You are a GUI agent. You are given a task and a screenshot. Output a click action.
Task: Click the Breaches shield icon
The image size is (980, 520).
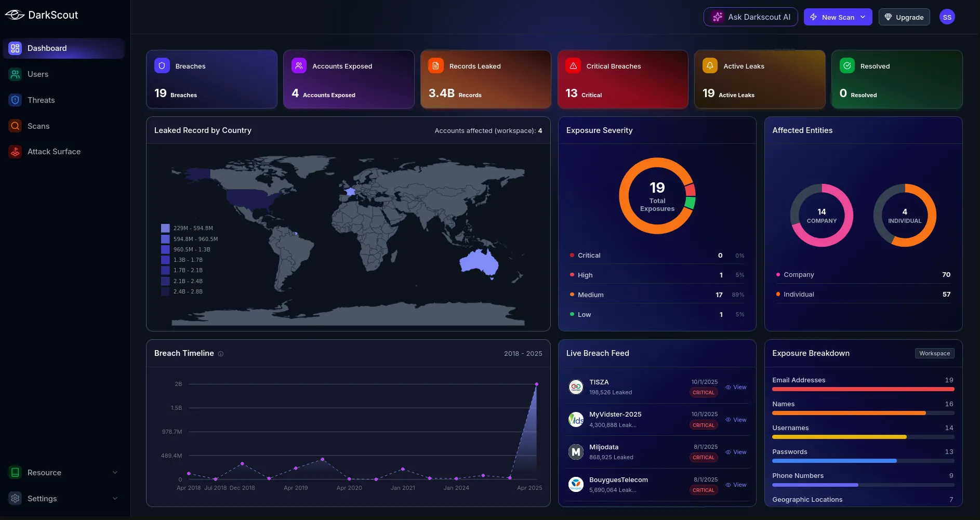coord(162,66)
